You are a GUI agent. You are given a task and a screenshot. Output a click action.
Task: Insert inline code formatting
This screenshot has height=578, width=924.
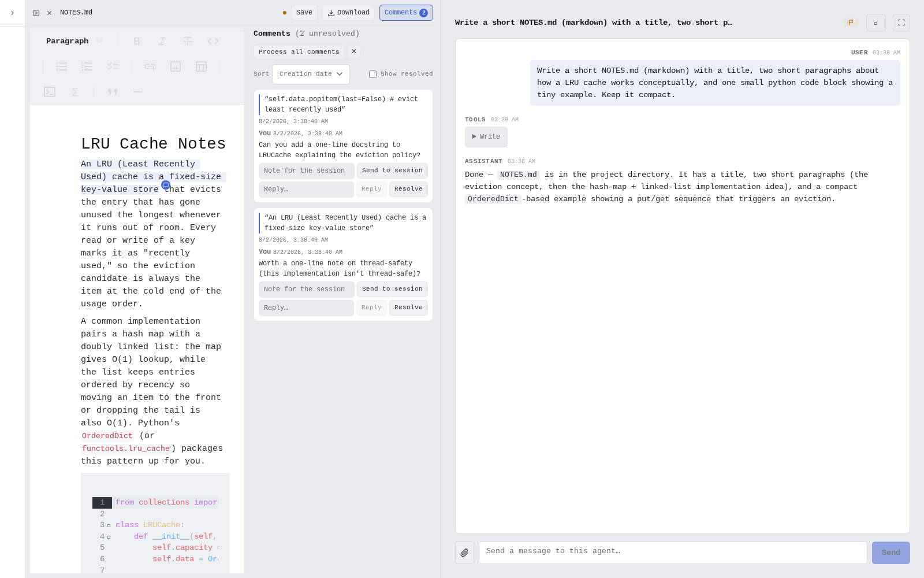[x=213, y=41]
